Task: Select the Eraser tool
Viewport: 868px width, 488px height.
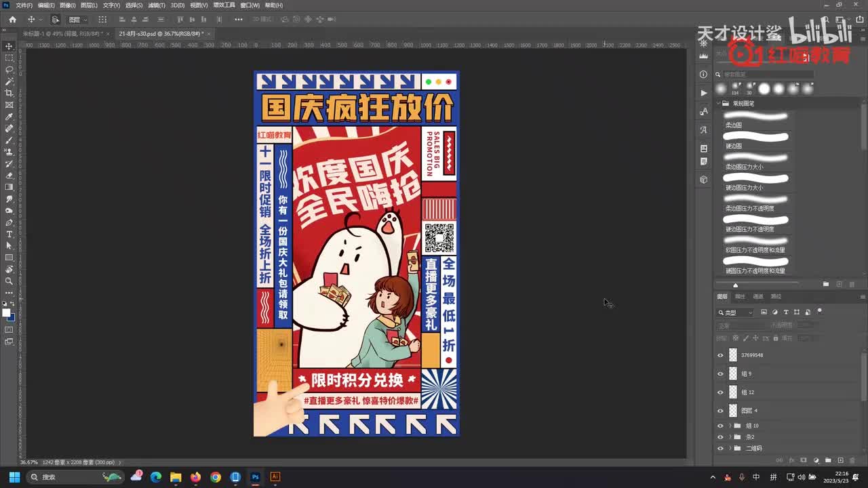Action: point(9,176)
